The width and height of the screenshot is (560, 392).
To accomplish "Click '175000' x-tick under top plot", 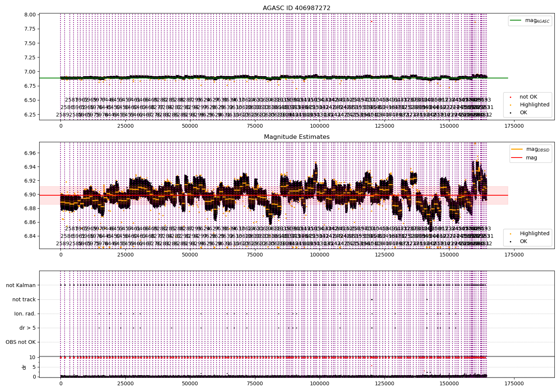I will click(x=514, y=126).
